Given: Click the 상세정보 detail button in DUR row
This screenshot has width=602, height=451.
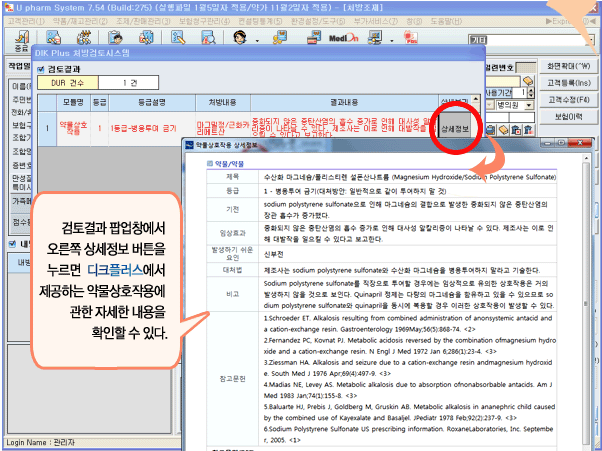Looking at the screenshot, I should pos(455,129).
